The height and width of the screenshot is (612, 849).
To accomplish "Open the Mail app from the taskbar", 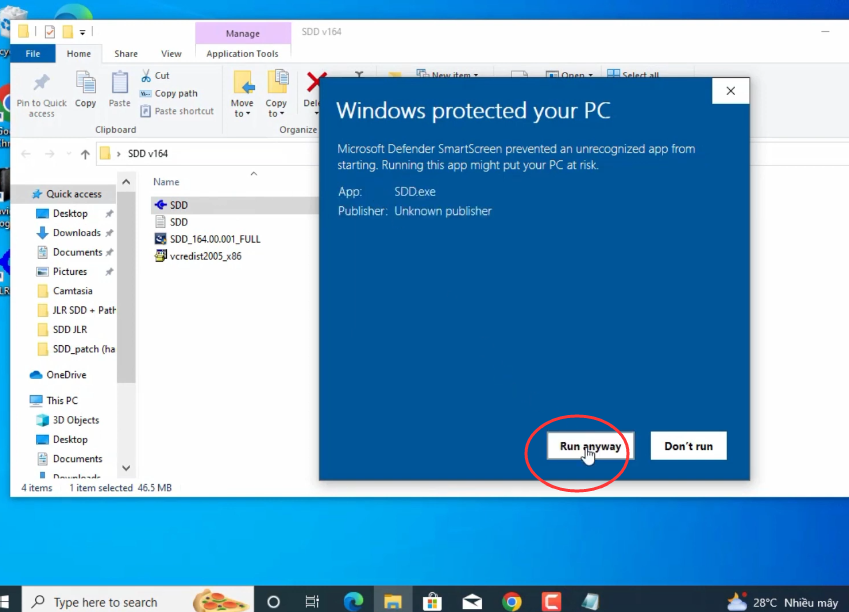I will [472, 602].
